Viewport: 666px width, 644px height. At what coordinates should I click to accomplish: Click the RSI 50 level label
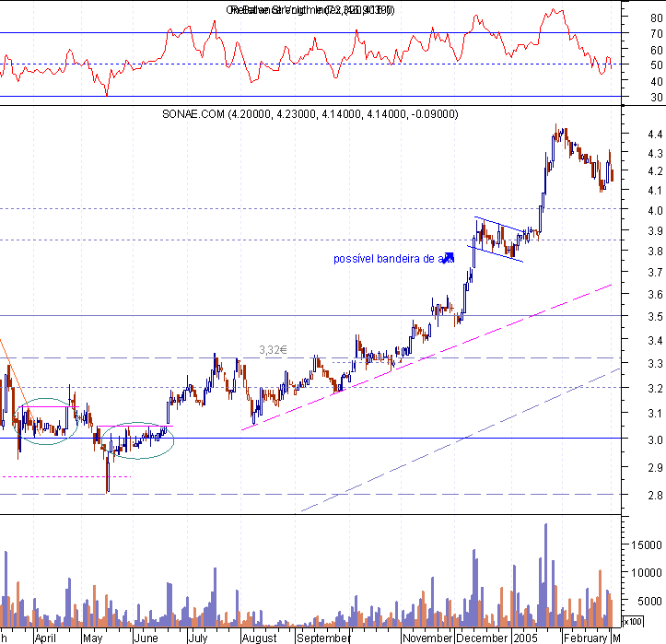pyautogui.click(x=657, y=65)
